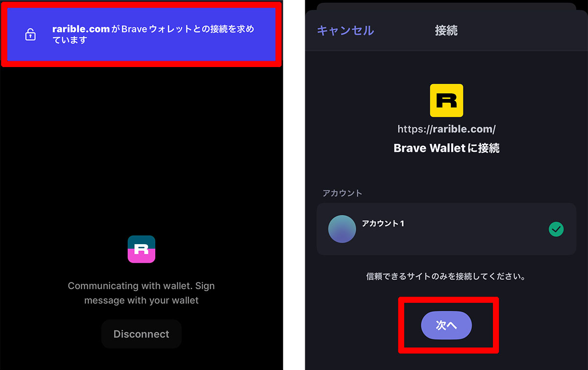Select the gradient avatar of アカウント1
The image size is (588, 370).
click(342, 229)
